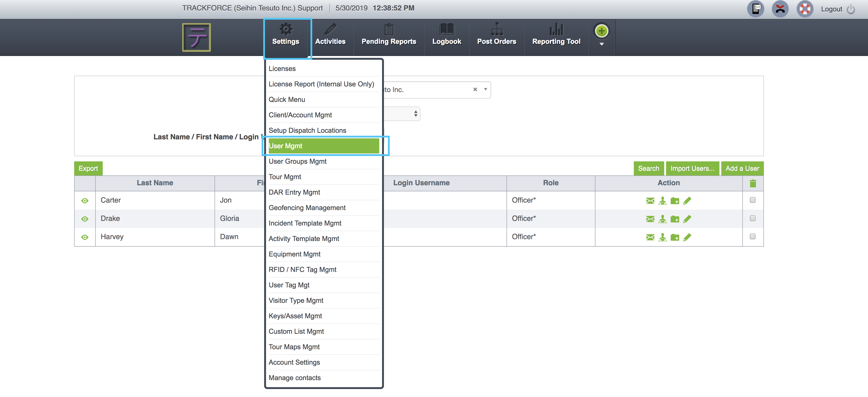Click the trash delete icon in table header
This screenshot has width=868, height=397.
pos(753,183)
